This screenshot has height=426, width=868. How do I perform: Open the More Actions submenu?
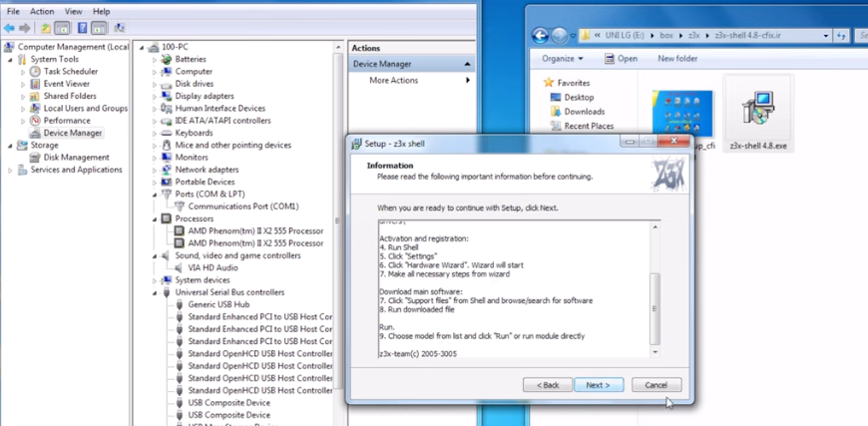click(x=413, y=80)
